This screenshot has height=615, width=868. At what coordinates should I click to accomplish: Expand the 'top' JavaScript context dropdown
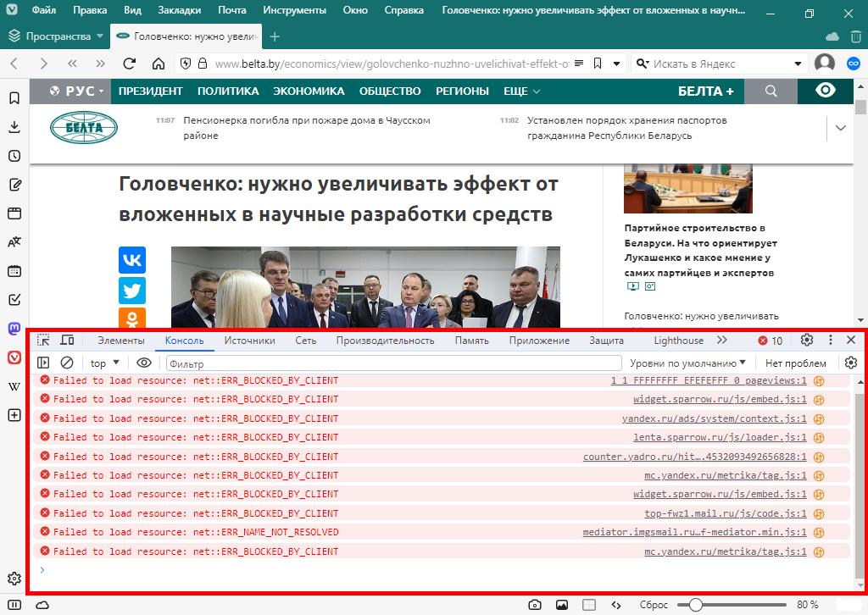pyautogui.click(x=105, y=363)
